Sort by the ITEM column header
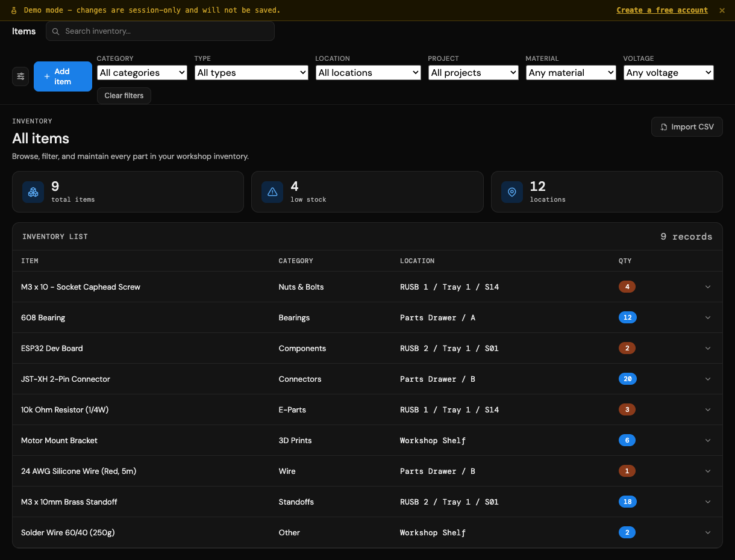The height and width of the screenshot is (560, 735). 30,261
